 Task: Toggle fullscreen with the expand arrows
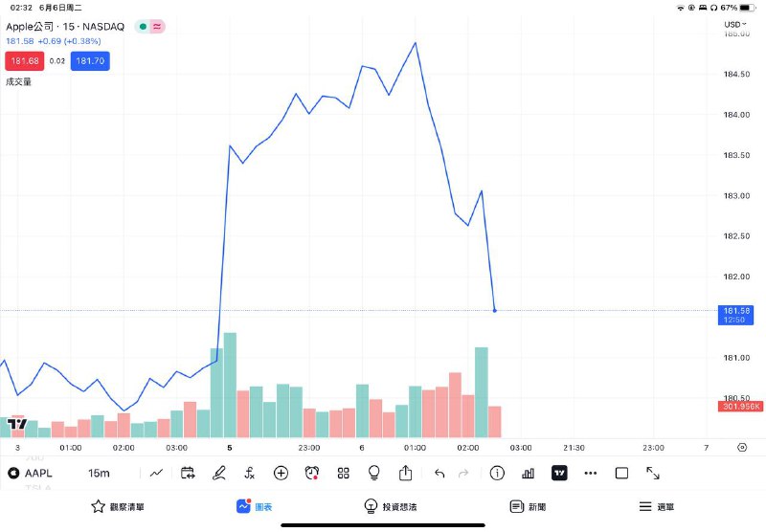coord(653,473)
